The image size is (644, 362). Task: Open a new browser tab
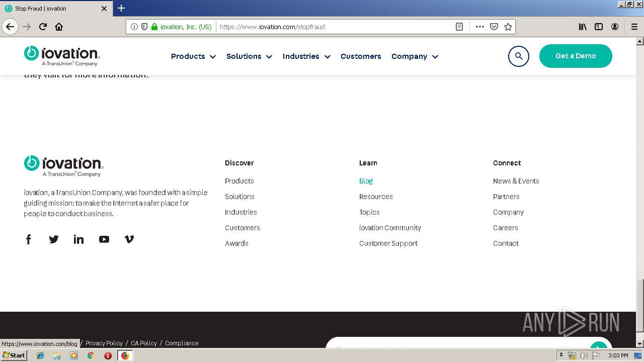click(x=121, y=8)
